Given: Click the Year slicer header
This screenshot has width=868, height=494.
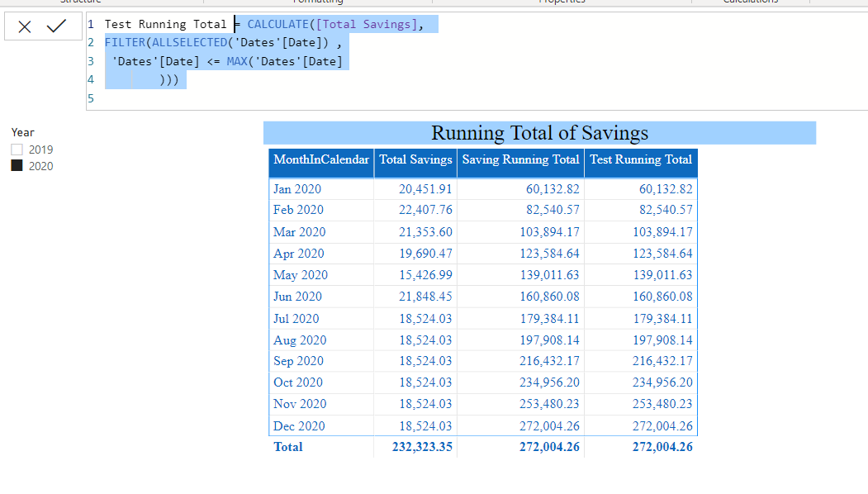Looking at the screenshot, I should (x=22, y=132).
